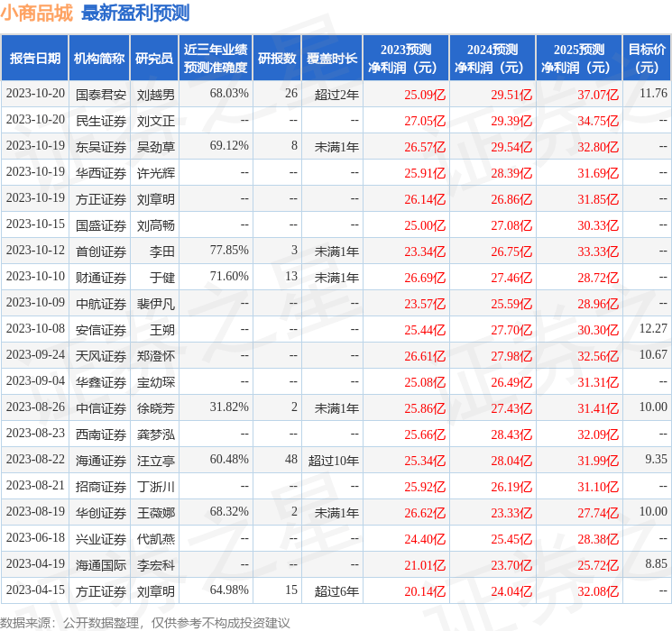Click the 37.07亿 2025 profit forecast
672x631 pixels.
[x=598, y=94]
